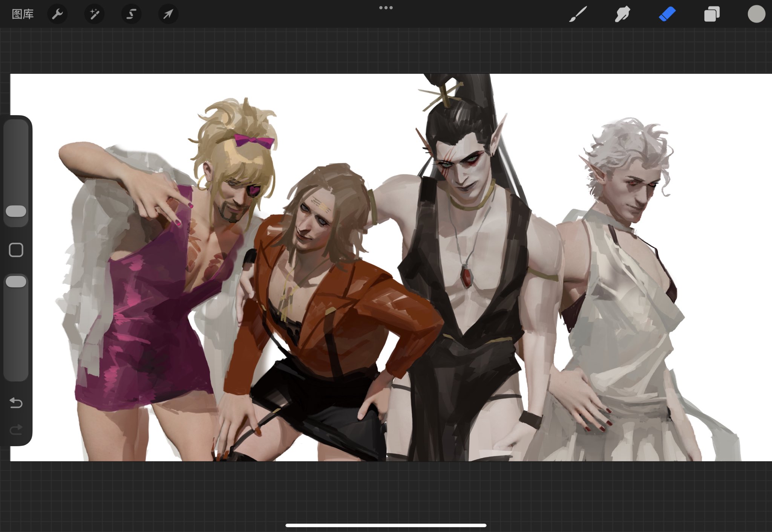Tap the brush opacity slider handle
Screen dimensions: 772x532
point(16,281)
